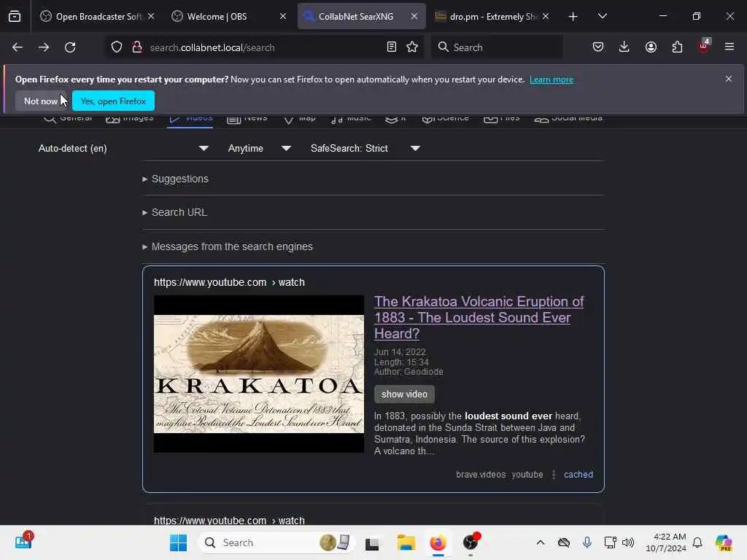Open the Auto-detect (en) language dropdown
Screen dimensions: 747x560
point(123,148)
